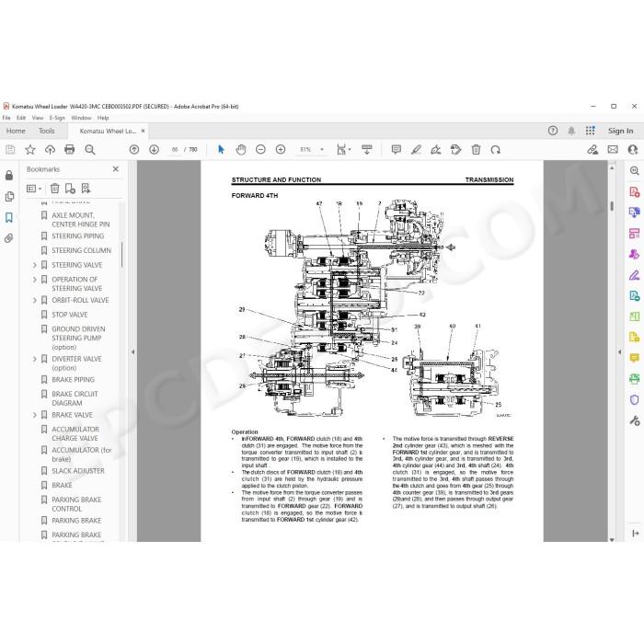Add new bookmark icon
The image size is (644, 644).
70,189
